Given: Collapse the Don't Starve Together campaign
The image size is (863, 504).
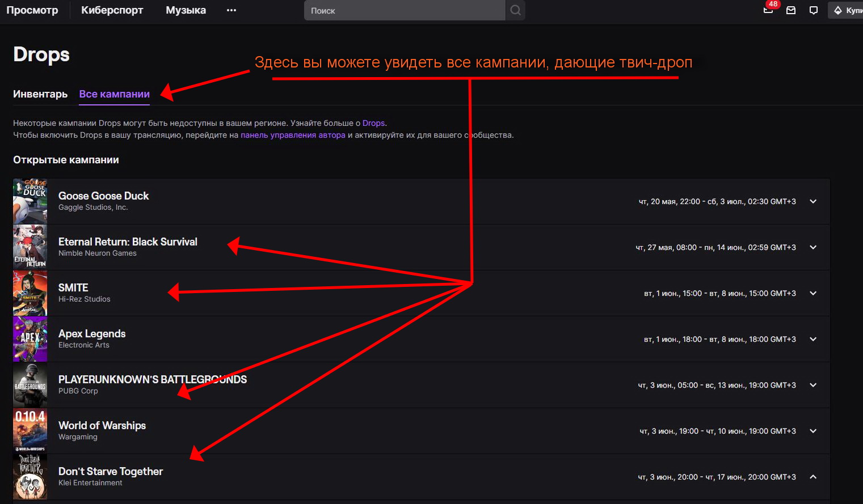Looking at the screenshot, I should (x=813, y=477).
